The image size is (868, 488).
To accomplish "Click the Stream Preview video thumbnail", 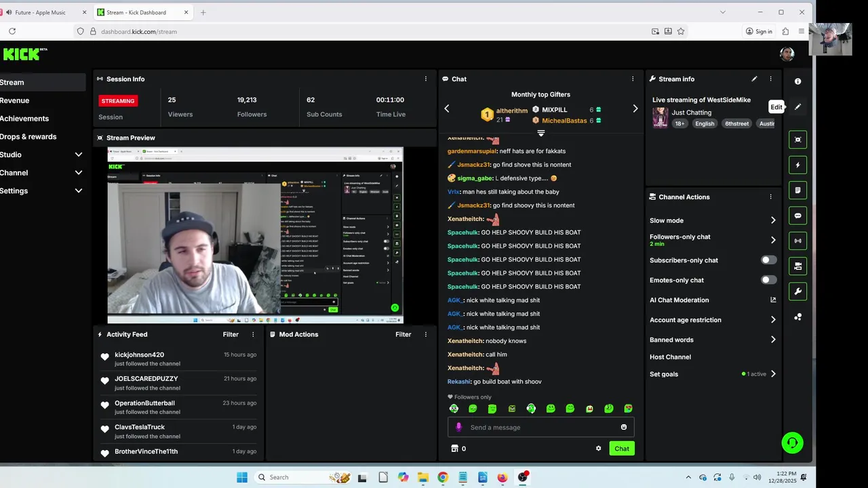I will coord(255,235).
